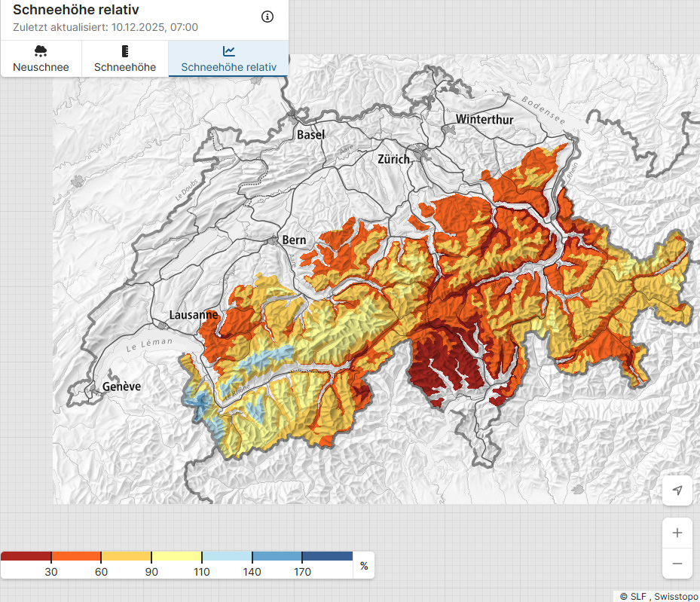This screenshot has width=700, height=602.
Task: Click the Le Doubs river label
Action: [186, 190]
